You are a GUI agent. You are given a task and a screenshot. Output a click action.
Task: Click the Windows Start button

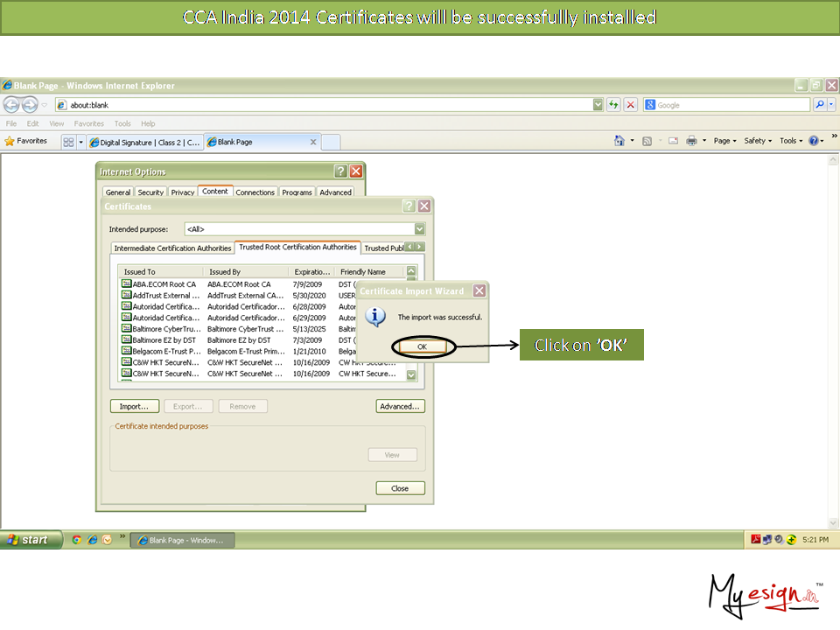31,540
